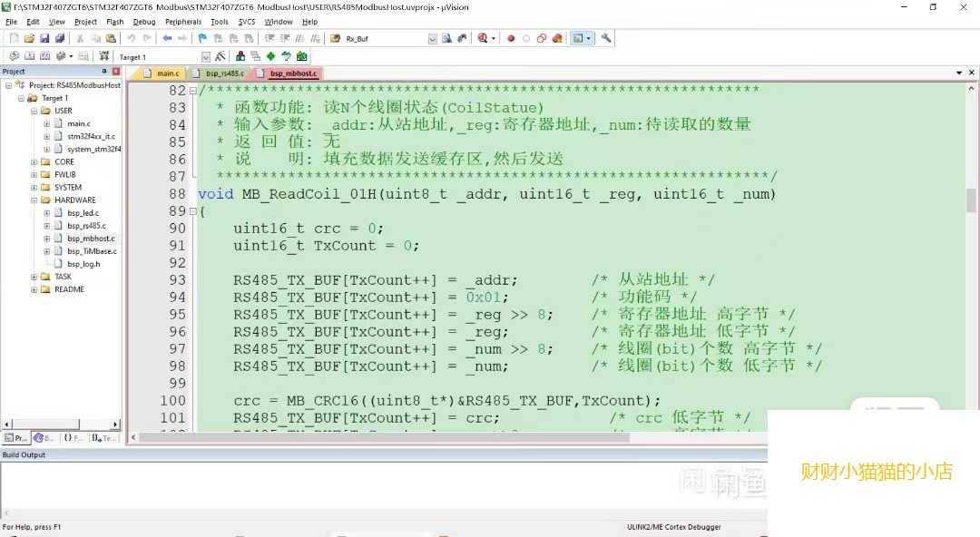Click the Save All icon

click(x=59, y=38)
